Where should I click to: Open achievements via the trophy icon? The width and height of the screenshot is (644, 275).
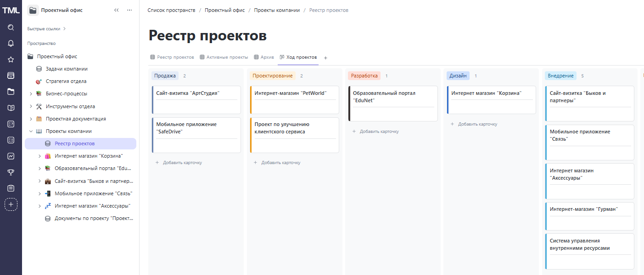pos(11,172)
